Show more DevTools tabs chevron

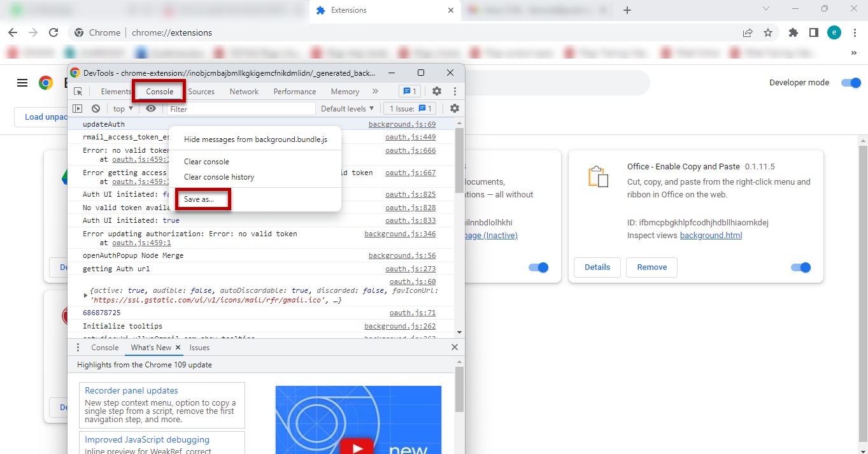(375, 91)
